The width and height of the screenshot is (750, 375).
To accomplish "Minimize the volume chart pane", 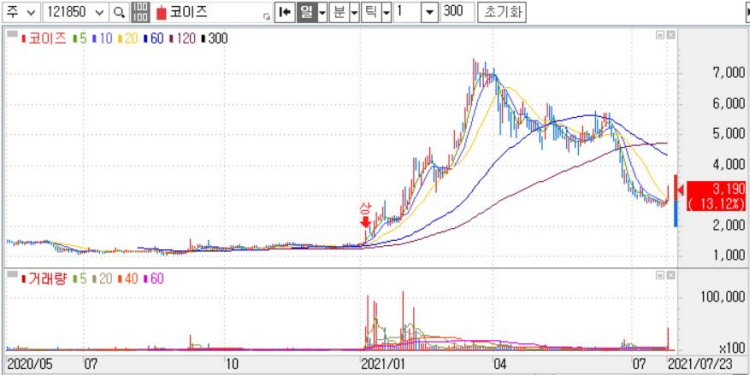I will 661,275.
